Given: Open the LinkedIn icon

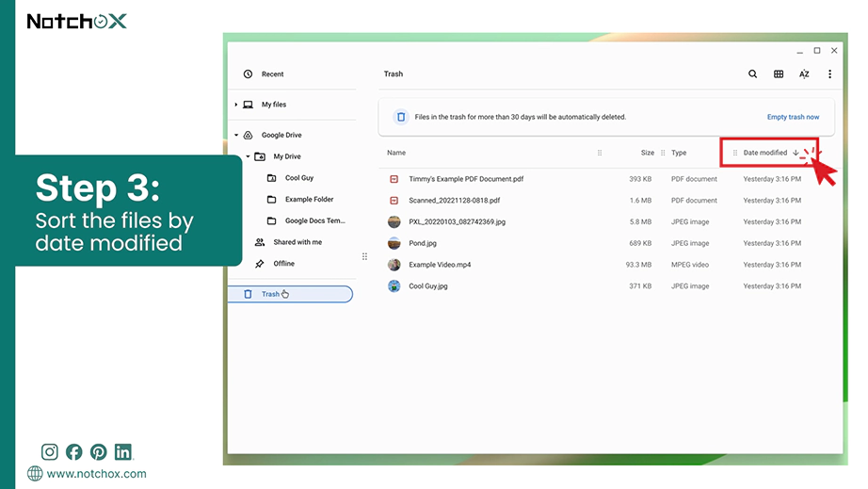Looking at the screenshot, I should (x=123, y=452).
